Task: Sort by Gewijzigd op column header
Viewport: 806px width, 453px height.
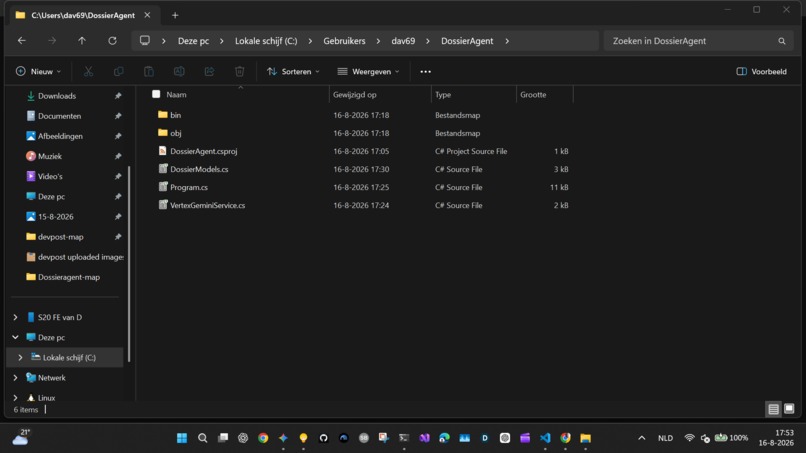Action: tap(355, 95)
